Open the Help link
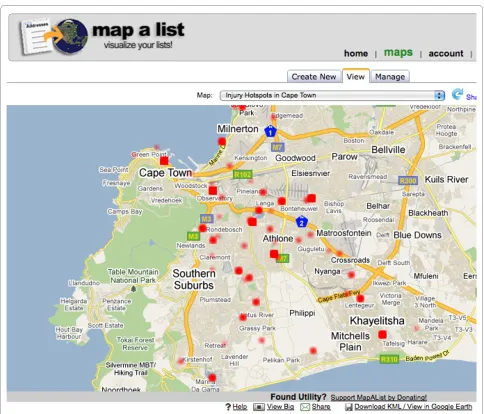Viewport: 484px width, 414px height. pos(240,407)
